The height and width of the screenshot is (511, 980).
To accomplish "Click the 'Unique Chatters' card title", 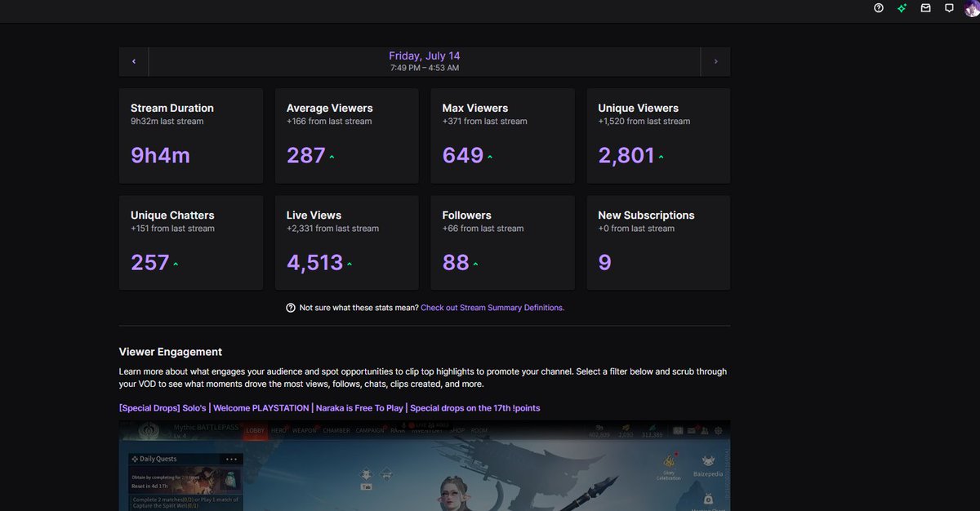I will pos(172,216).
